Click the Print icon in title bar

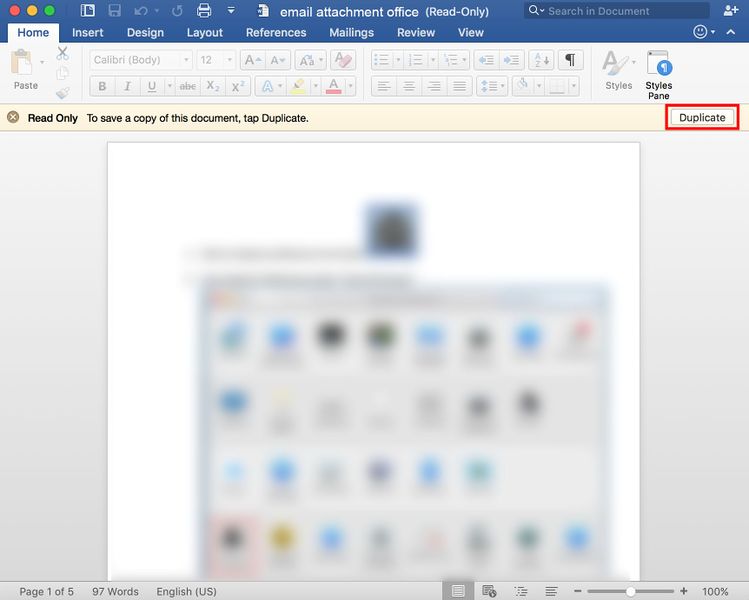204,11
